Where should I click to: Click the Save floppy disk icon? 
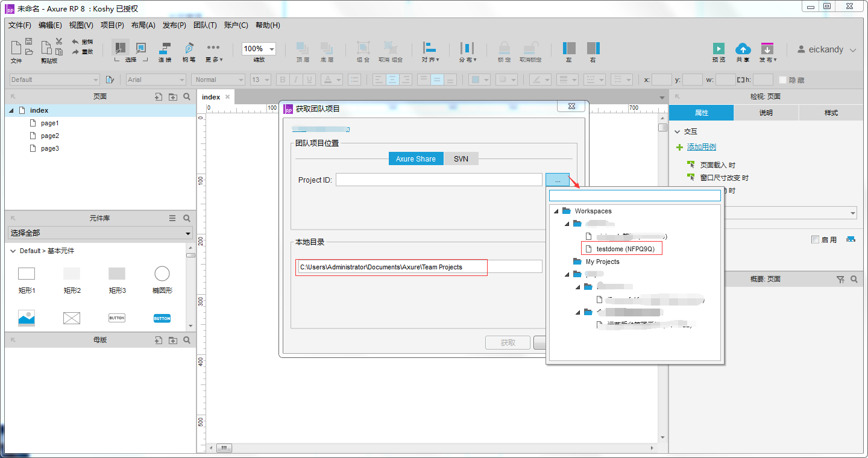pyautogui.click(x=28, y=41)
